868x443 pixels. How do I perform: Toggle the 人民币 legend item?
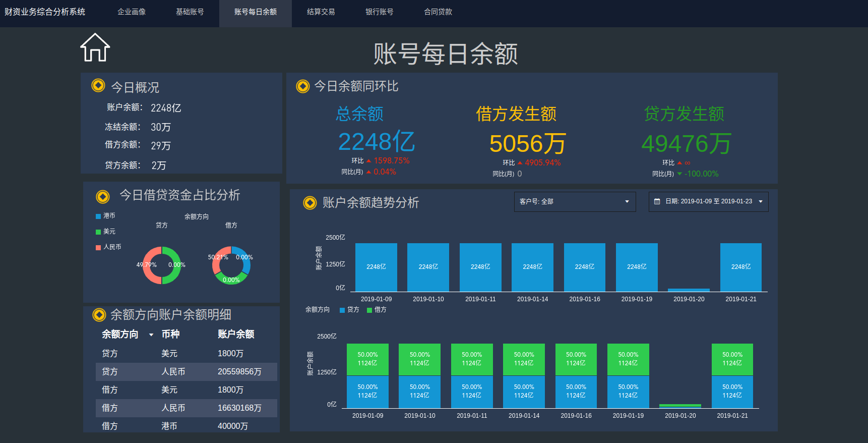coord(108,247)
